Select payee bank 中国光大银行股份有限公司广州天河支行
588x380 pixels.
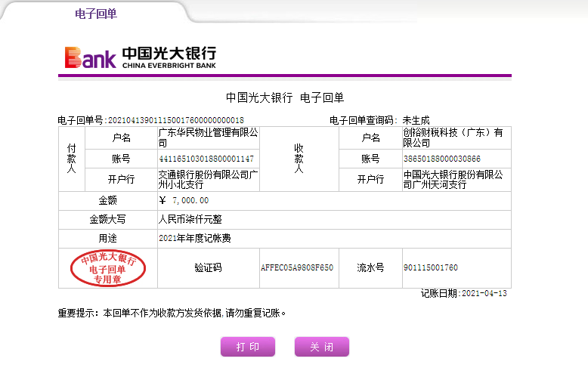click(x=453, y=180)
